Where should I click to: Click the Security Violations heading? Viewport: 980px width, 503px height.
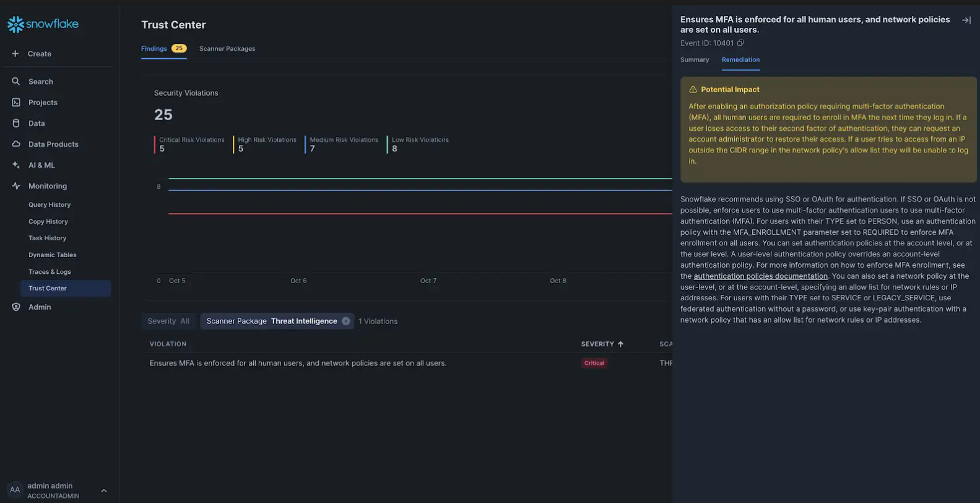click(186, 93)
